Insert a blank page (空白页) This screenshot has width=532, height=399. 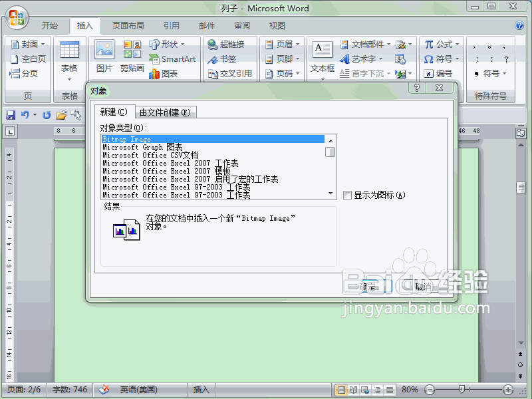[x=28, y=59]
